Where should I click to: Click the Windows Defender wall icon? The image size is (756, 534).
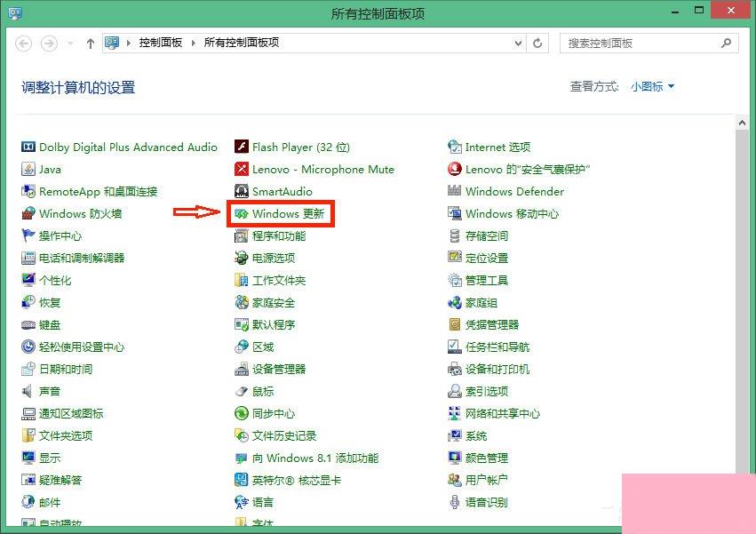[455, 190]
